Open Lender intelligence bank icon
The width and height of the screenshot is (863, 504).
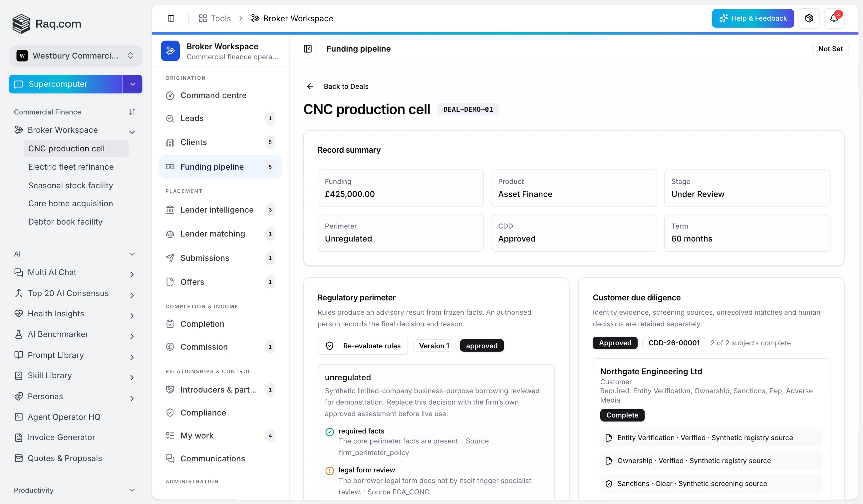point(170,210)
